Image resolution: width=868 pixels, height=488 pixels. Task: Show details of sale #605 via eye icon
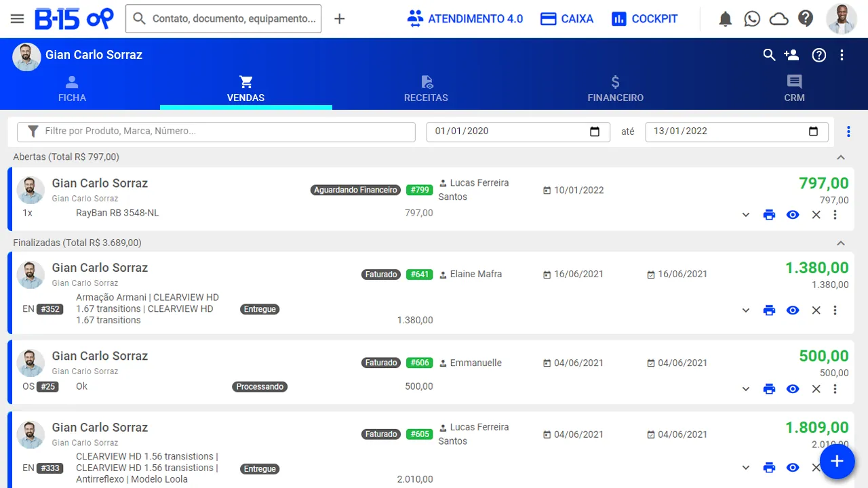click(793, 467)
